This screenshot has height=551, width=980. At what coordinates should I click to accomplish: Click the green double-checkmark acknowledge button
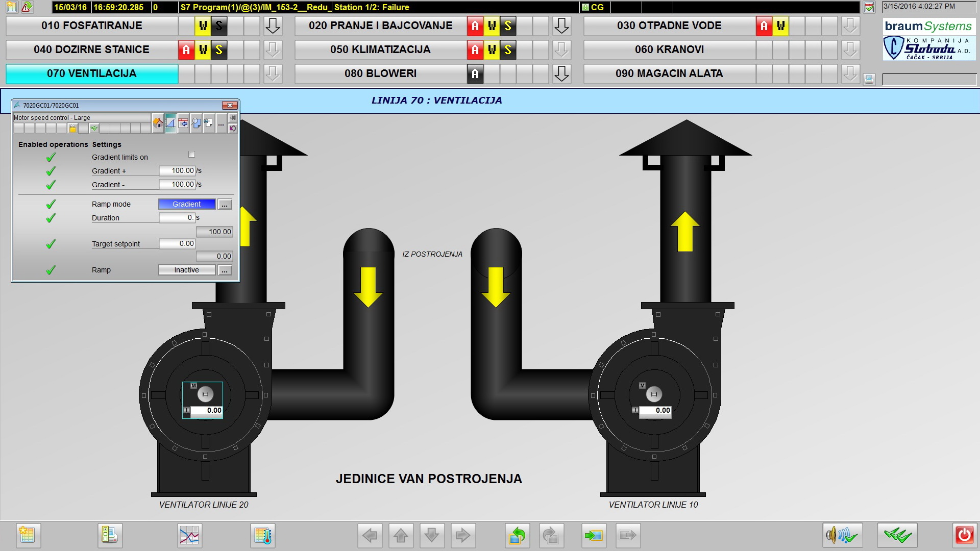coord(897,535)
